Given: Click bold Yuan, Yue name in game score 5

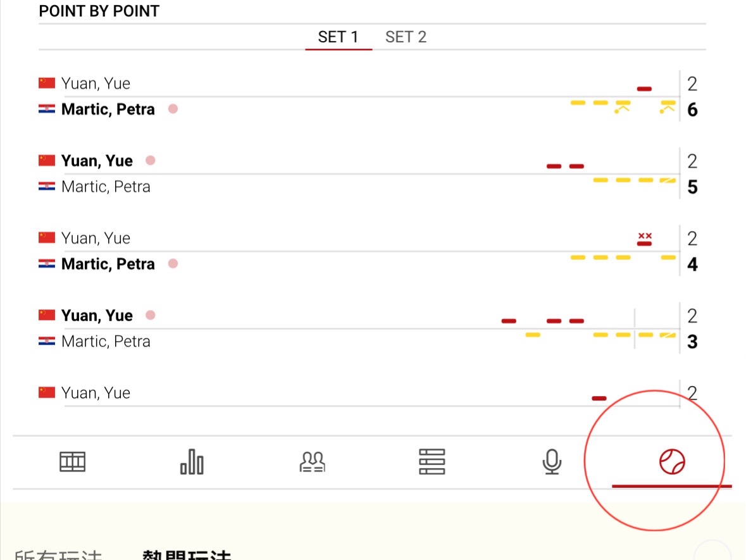Looking at the screenshot, I should click(x=97, y=161).
